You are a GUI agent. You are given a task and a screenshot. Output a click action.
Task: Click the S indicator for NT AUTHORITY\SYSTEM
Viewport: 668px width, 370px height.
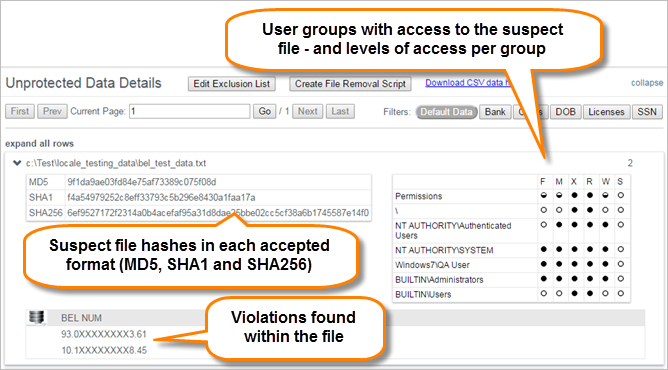click(621, 250)
